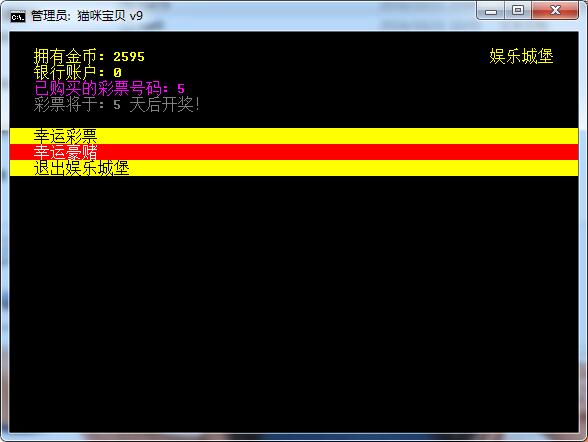The image size is (588, 442).
Task: Minimize the 猫咪宝贝 v9 window
Action: [x=490, y=10]
